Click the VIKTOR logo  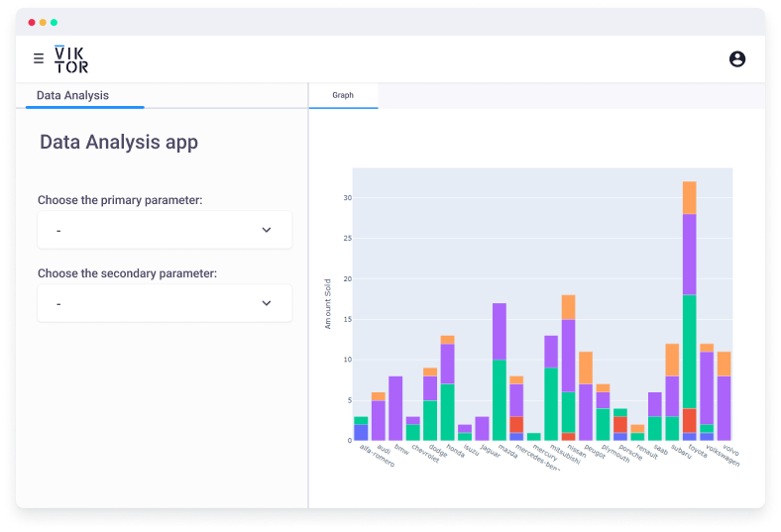point(71,59)
